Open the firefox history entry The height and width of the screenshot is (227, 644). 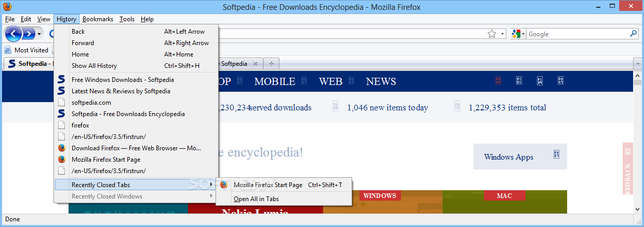[137, 125]
